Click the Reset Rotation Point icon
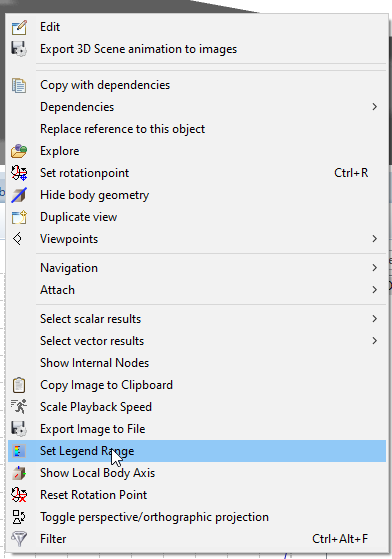This screenshot has height=559, width=392. [x=19, y=495]
